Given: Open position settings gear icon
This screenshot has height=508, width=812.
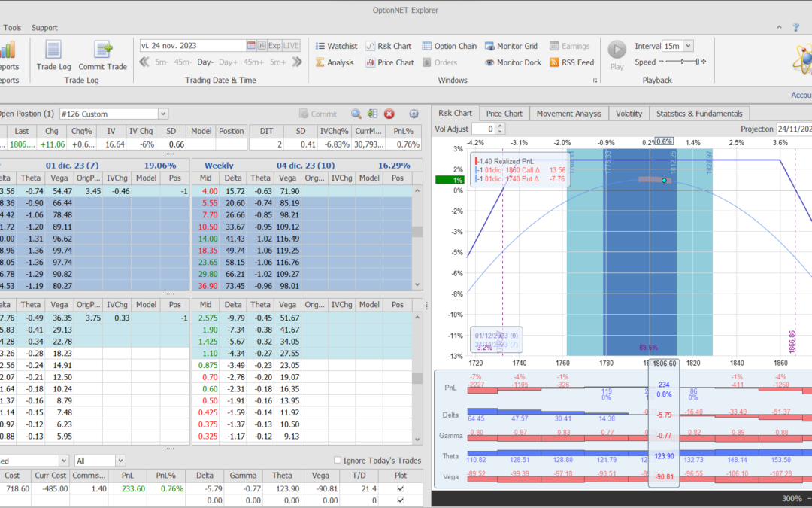Looking at the screenshot, I should tap(414, 114).
